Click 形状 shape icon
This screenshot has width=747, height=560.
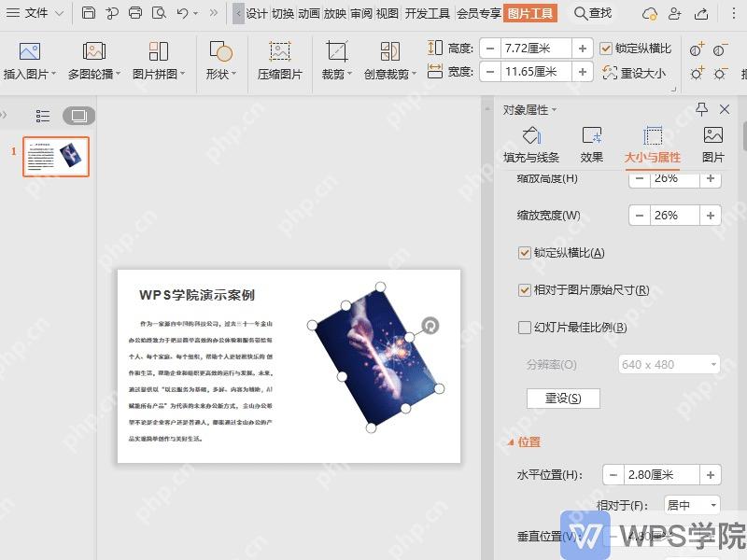tap(220, 51)
